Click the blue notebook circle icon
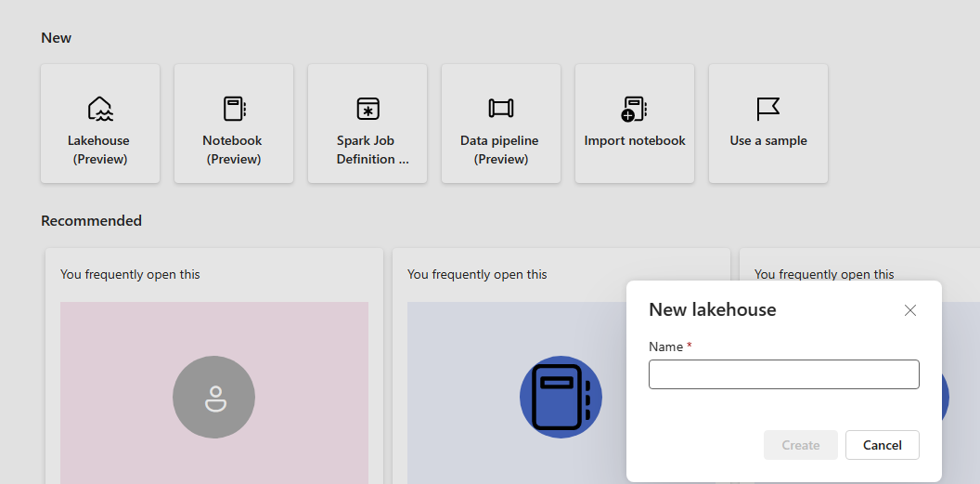Viewport: 980px width, 484px height. tap(561, 397)
